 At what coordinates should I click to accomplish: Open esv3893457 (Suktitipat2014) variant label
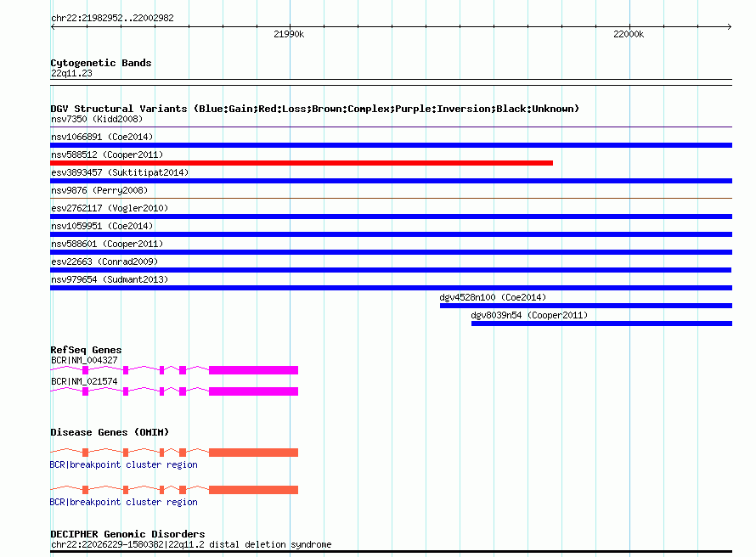pos(120,172)
